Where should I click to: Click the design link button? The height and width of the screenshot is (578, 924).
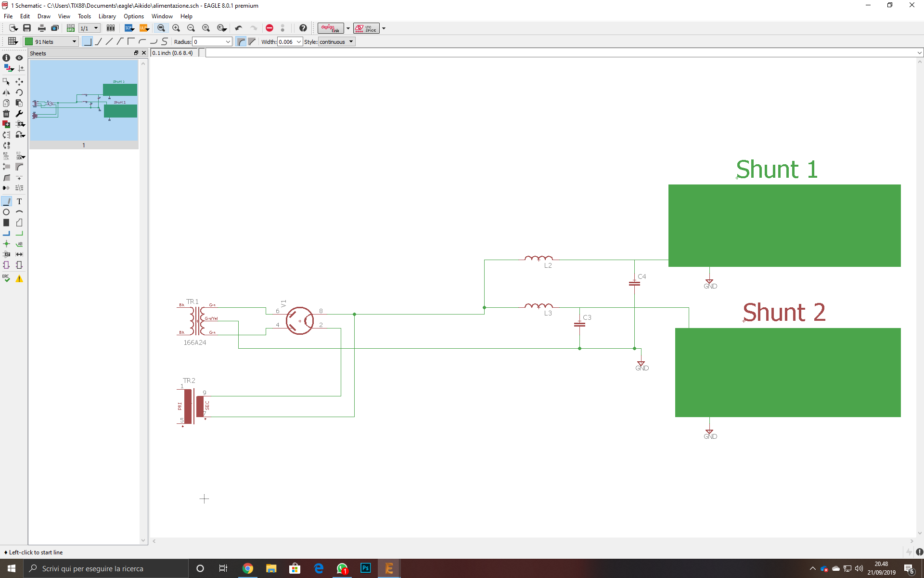coord(331,28)
